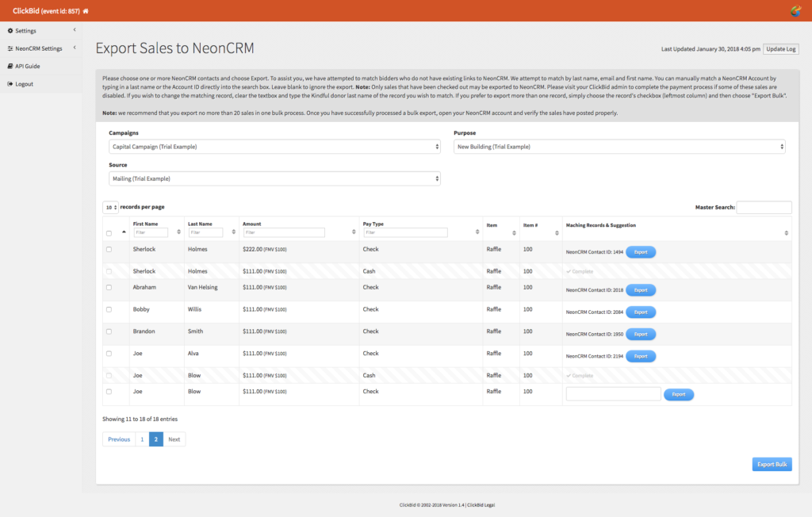Click the Settings gear icon in sidebar
Viewport: 812px width, 517px height.
pos(10,31)
